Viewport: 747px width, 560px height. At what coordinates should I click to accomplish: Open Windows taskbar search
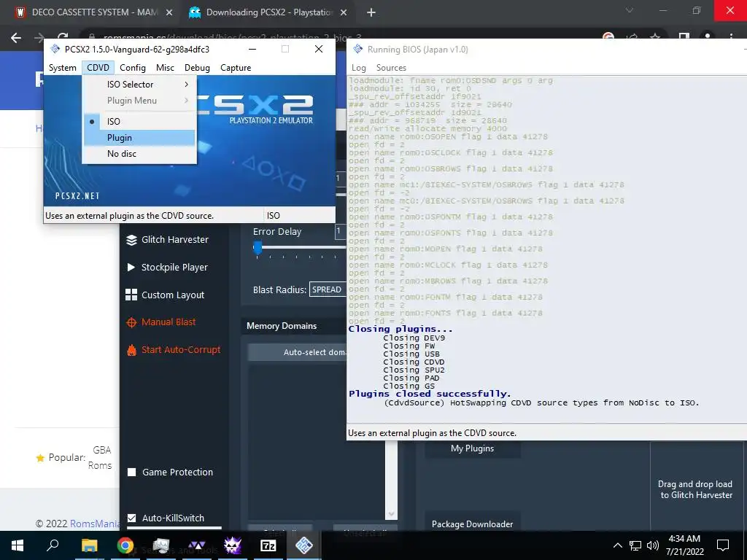tap(53, 545)
